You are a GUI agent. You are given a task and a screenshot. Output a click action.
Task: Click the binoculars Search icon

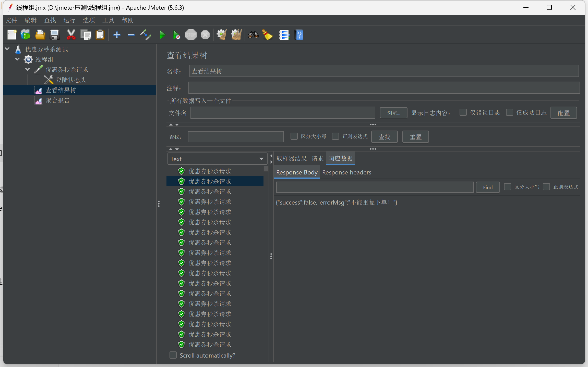tap(253, 35)
